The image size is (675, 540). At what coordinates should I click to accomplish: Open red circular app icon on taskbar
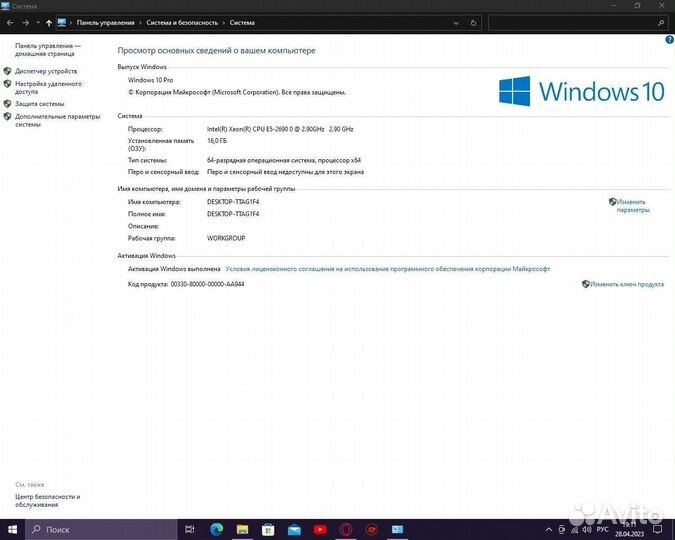(x=372, y=529)
